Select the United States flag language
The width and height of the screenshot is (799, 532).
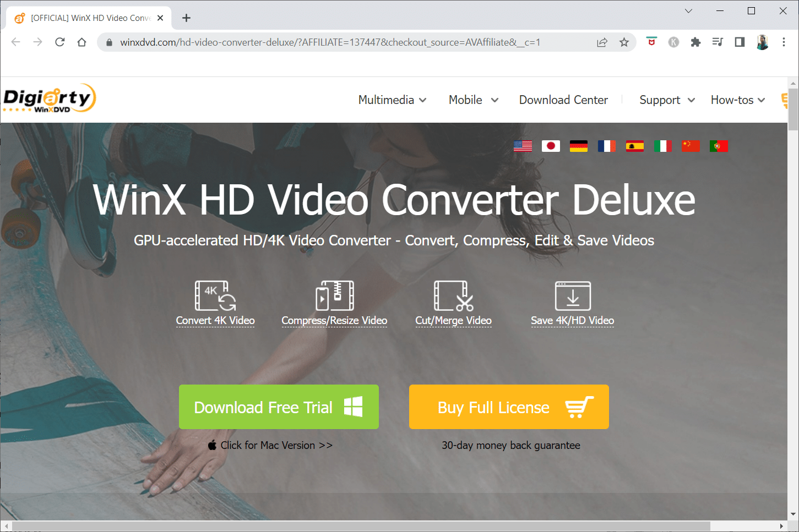point(523,146)
